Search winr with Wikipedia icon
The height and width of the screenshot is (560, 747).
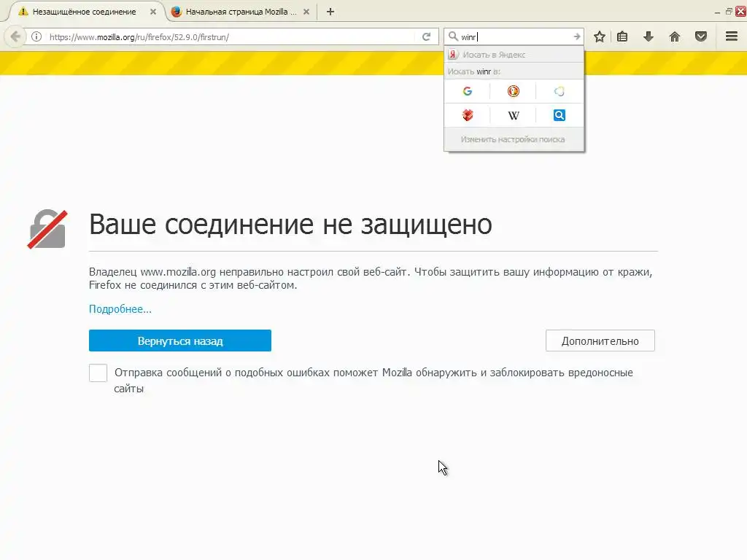pos(513,115)
